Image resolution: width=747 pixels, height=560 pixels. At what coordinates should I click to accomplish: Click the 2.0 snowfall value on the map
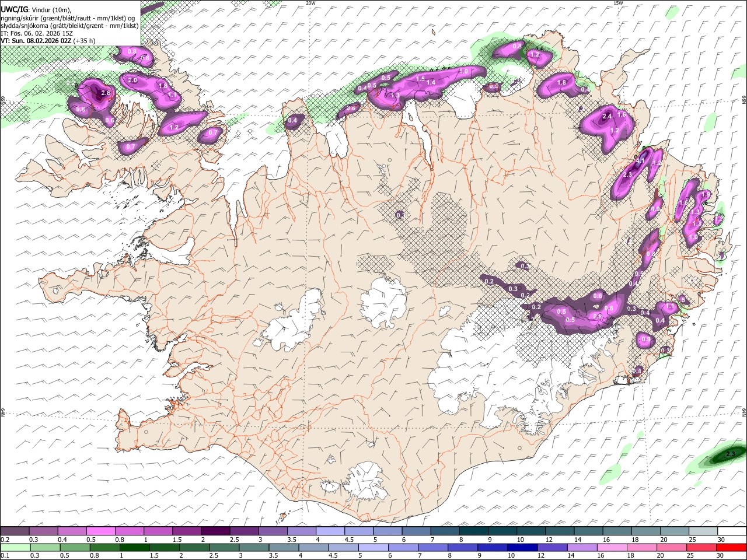pyautogui.click(x=132, y=80)
